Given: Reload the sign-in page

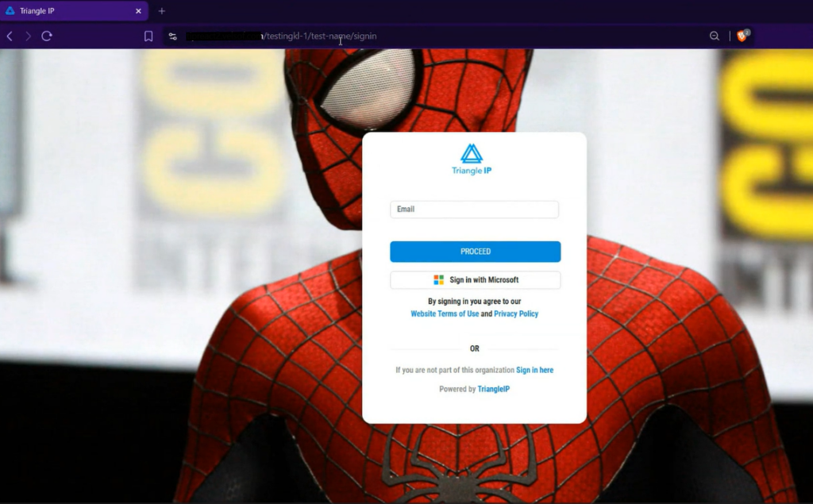Looking at the screenshot, I should [x=47, y=37].
